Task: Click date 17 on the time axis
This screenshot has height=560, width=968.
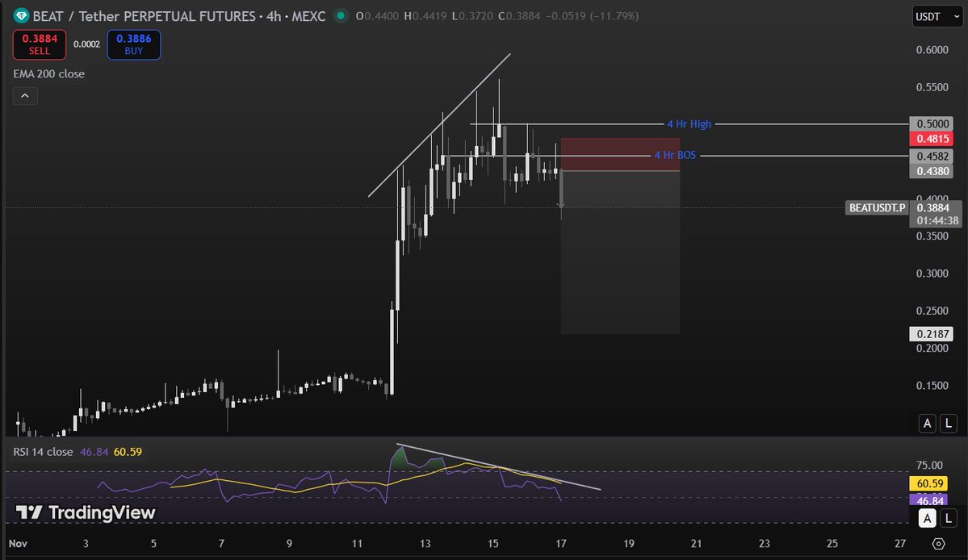Action: [560, 543]
